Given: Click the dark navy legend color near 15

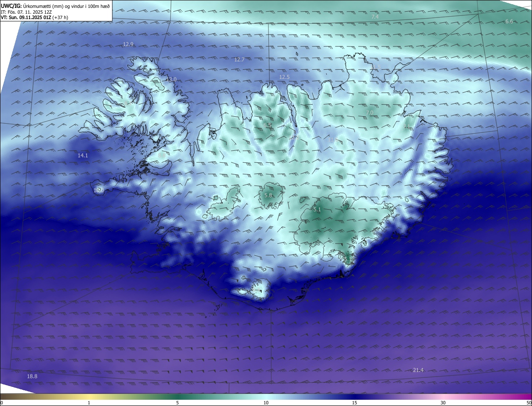Looking at the screenshot, I should pos(355,396).
